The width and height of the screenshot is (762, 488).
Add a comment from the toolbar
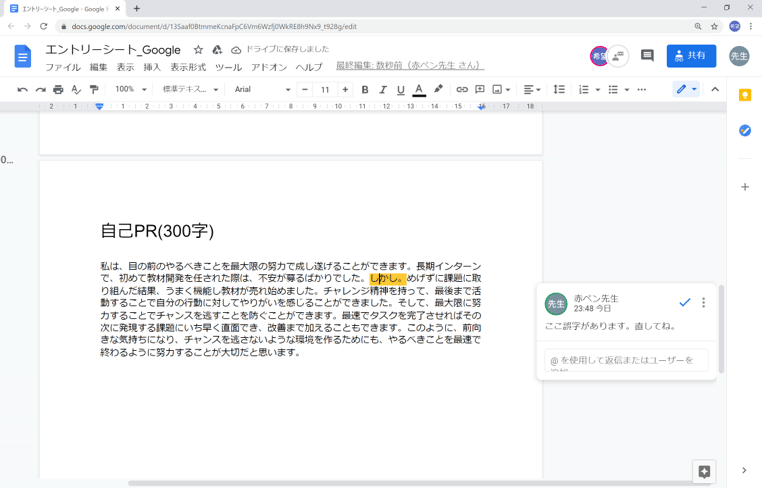click(480, 89)
